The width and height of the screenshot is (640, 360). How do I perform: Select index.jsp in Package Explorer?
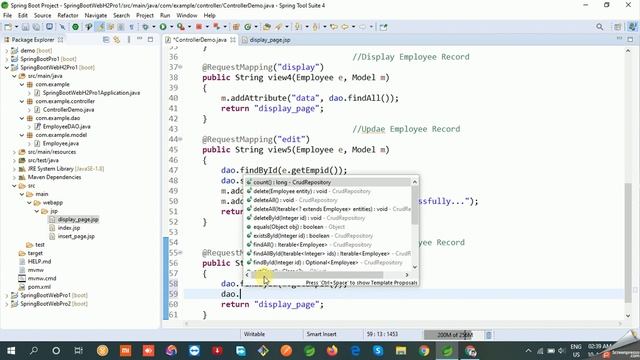click(x=69, y=228)
